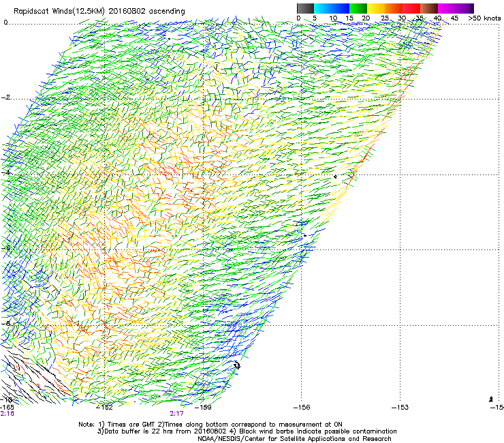Click the purple "2:17" time stamp
This screenshot has width=504, height=443.
(x=177, y=414)
